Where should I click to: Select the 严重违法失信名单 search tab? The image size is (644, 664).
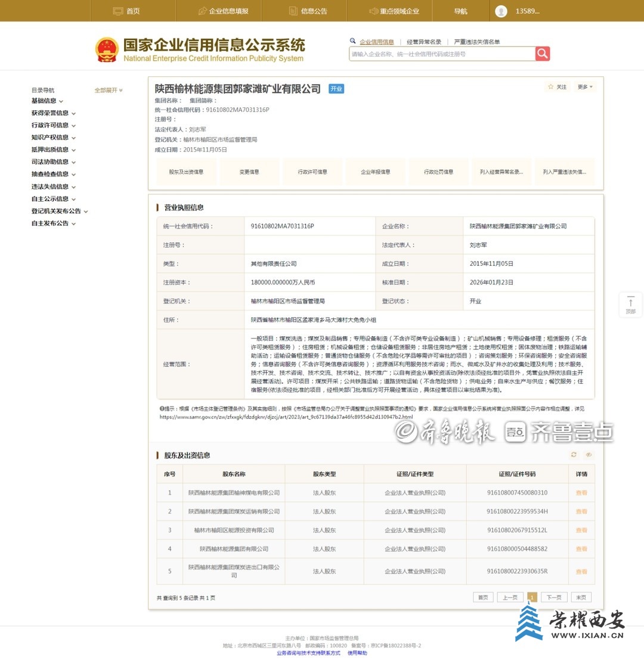tap(476, 42)
